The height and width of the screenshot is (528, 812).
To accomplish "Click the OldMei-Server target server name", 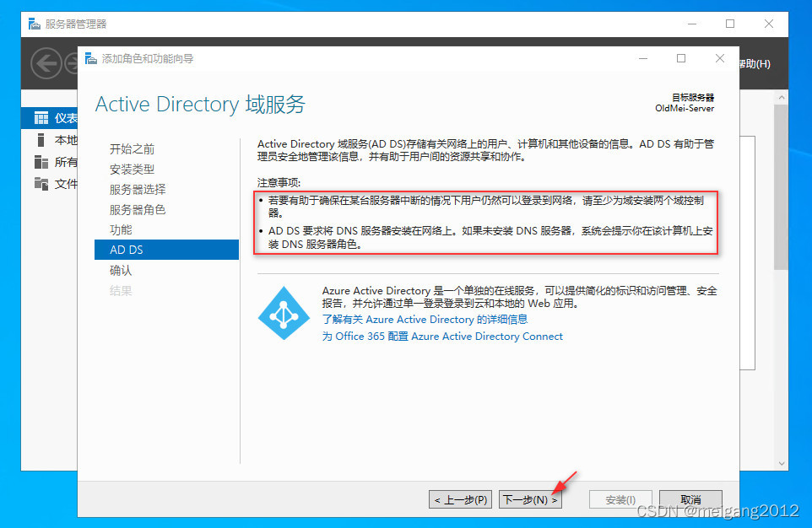I will click(684, 108).
